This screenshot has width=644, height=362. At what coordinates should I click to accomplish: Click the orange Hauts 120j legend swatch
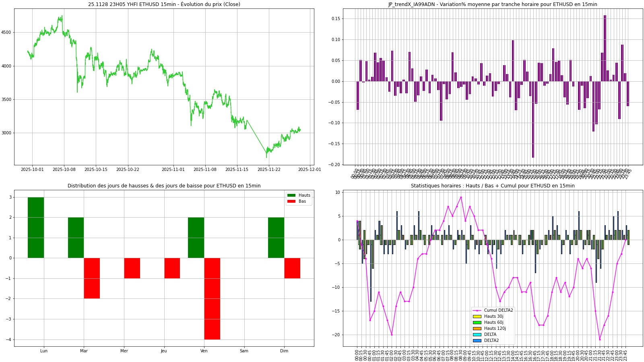(x=477, y=329)
